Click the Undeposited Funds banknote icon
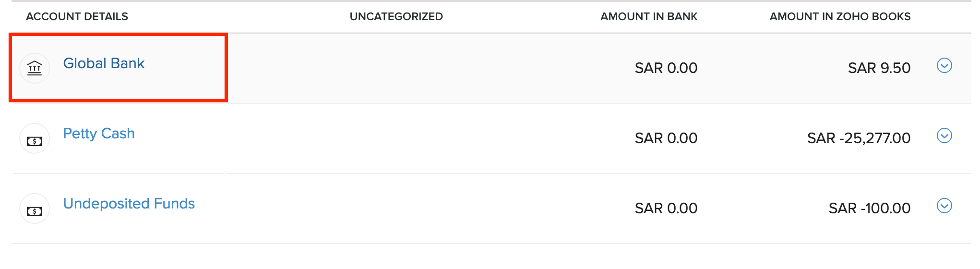 coord(35,209)
